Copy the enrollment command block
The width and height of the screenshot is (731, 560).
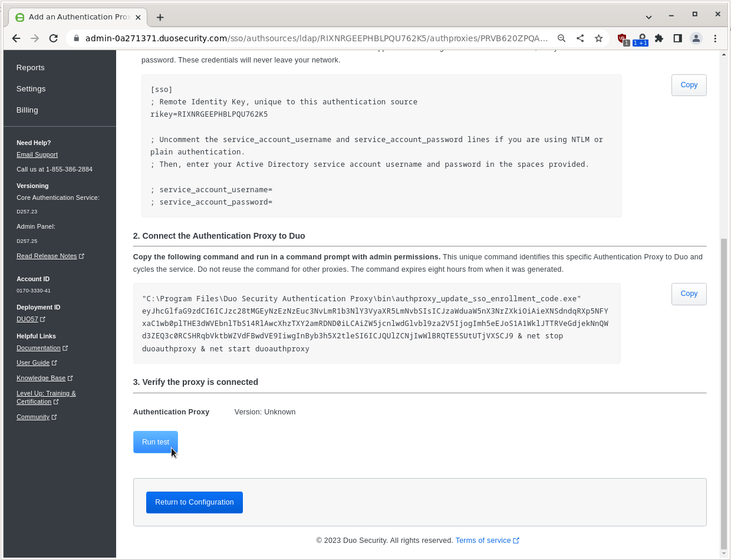[x=689, y=294]
